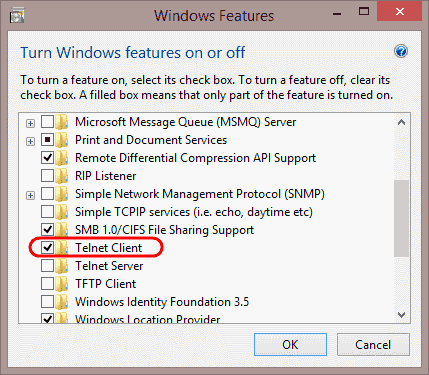Click the scrollbar down arrow
This screenshot has width=429, height=375.
[402, 314]
